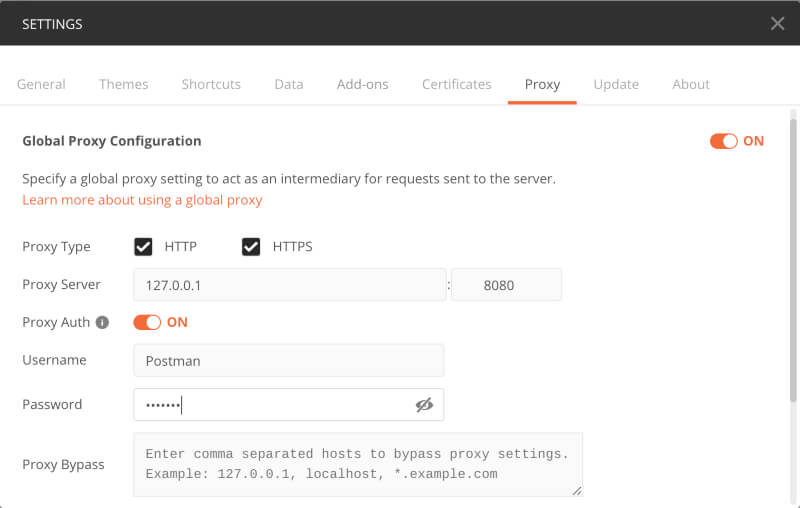The width and height of the screenshot is (800, 508).
Task: Turn off Global Proxy Configuration toggle
Action: [723, 141]
